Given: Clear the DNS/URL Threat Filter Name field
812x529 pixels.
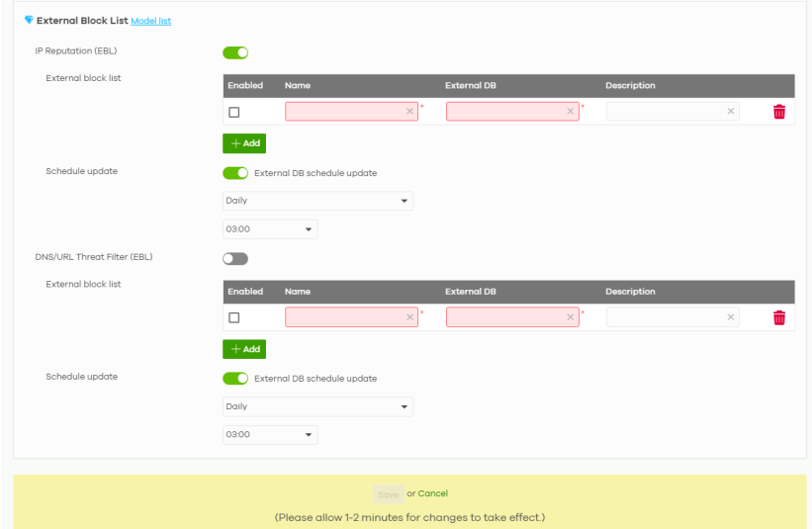Looking at the screenshot, I should click(409, 317).
